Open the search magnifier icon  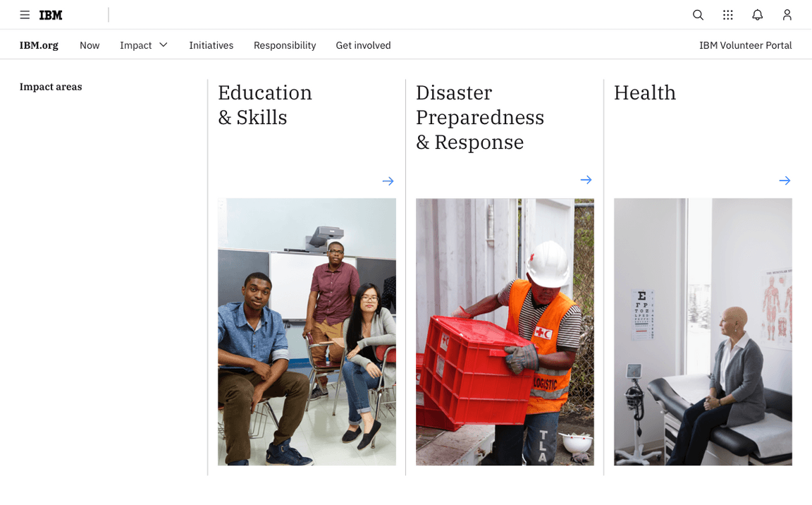tap(698, 15)
